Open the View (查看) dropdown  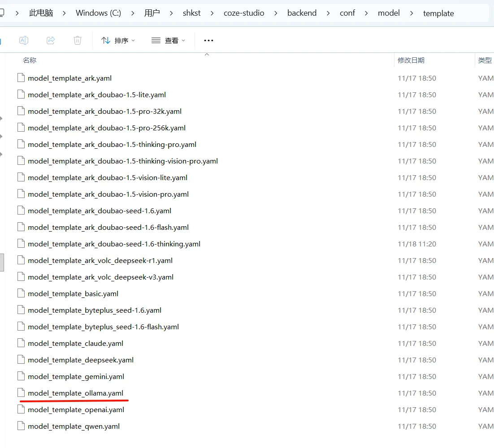[168, 40]
